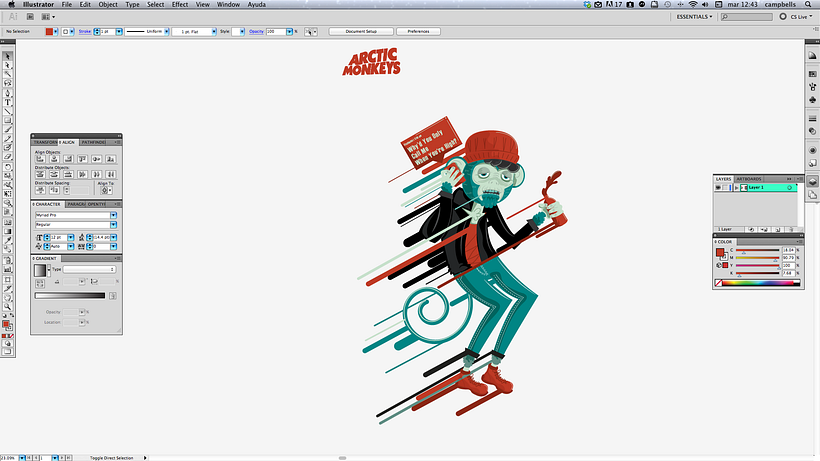Select the Pencil tool
Screen dimensions: 820x461
(7, 139)
